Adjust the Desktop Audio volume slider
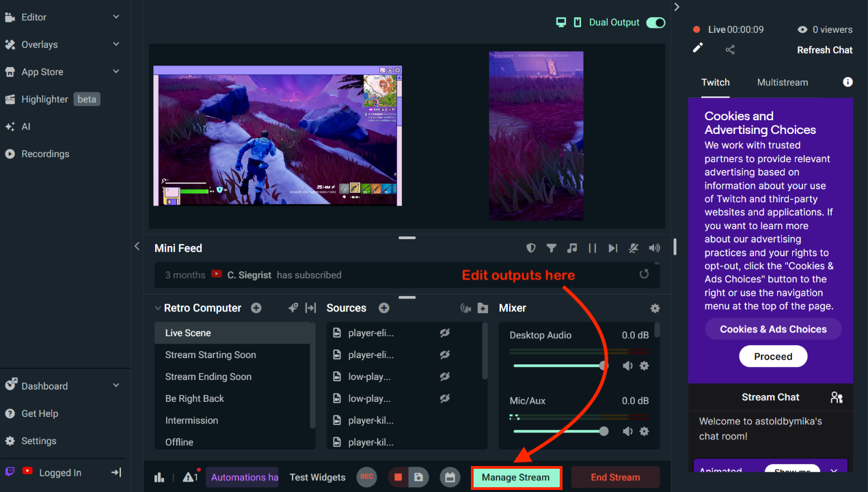 tap(560, 366)
